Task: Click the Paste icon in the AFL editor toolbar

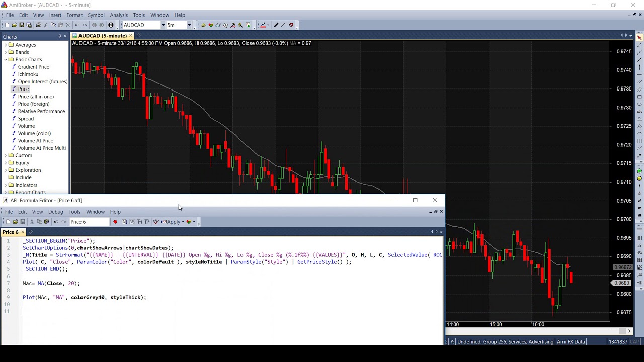Action: click(x=47, y=222)
